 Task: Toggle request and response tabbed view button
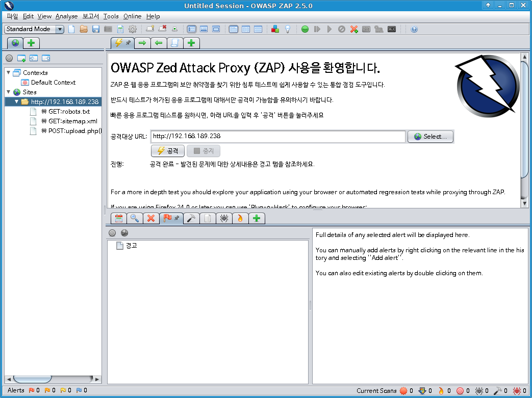(234, 29)
